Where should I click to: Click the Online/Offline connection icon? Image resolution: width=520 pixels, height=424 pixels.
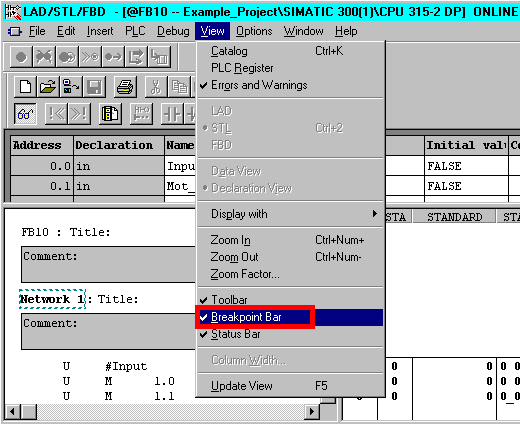click(71, 87)
